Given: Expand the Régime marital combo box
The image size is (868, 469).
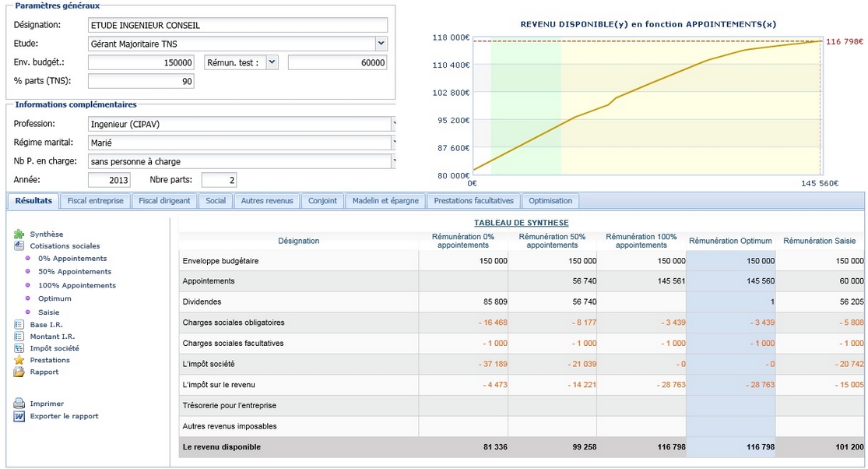Looking at the screenshot, I should click(x=393, y=143).
